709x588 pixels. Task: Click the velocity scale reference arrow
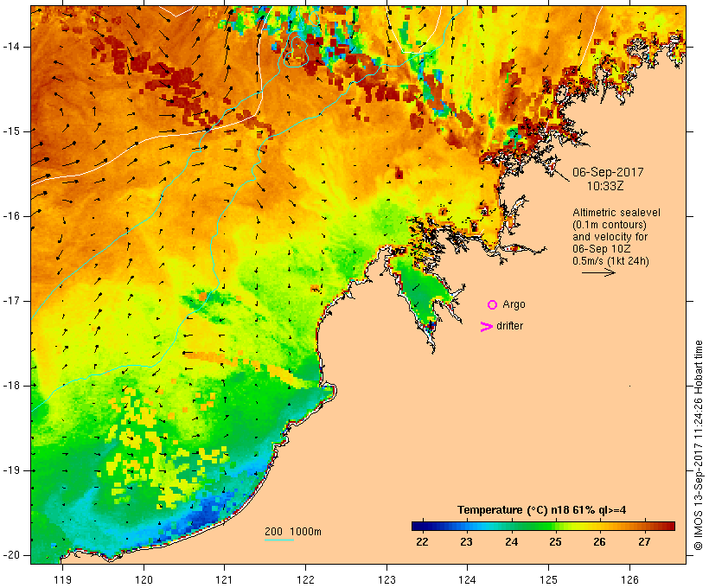click(598, 272)
